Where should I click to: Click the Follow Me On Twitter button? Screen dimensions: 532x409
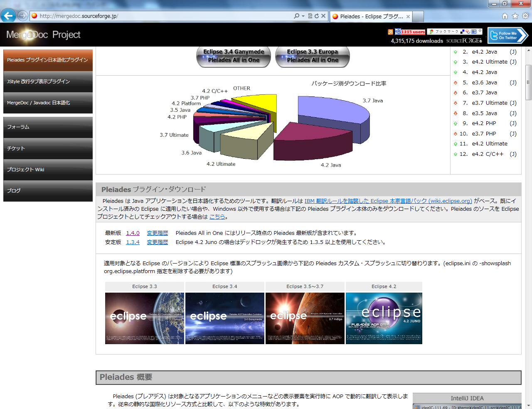508,36
